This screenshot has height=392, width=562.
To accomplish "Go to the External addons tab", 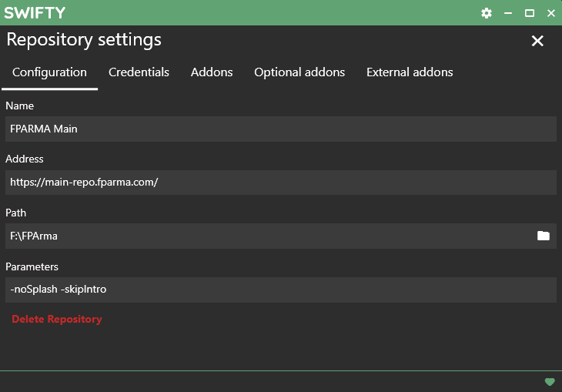I will click(x=410, y=72).
